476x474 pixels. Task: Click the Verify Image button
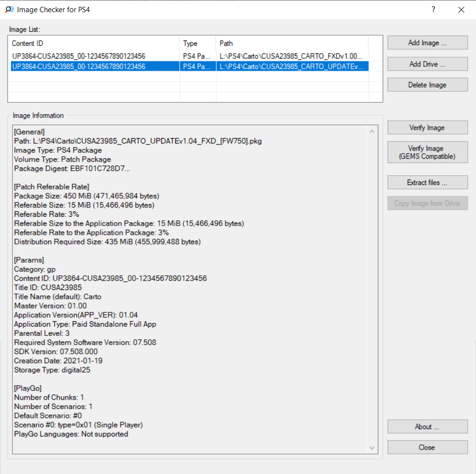tap(428, 128)
